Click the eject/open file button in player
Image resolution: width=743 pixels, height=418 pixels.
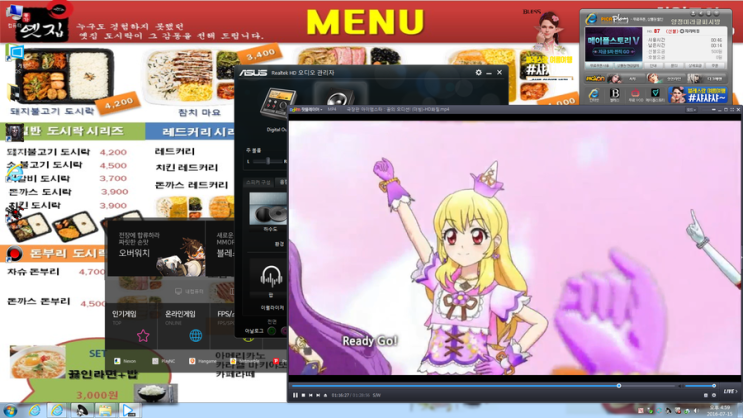[326, 395]
